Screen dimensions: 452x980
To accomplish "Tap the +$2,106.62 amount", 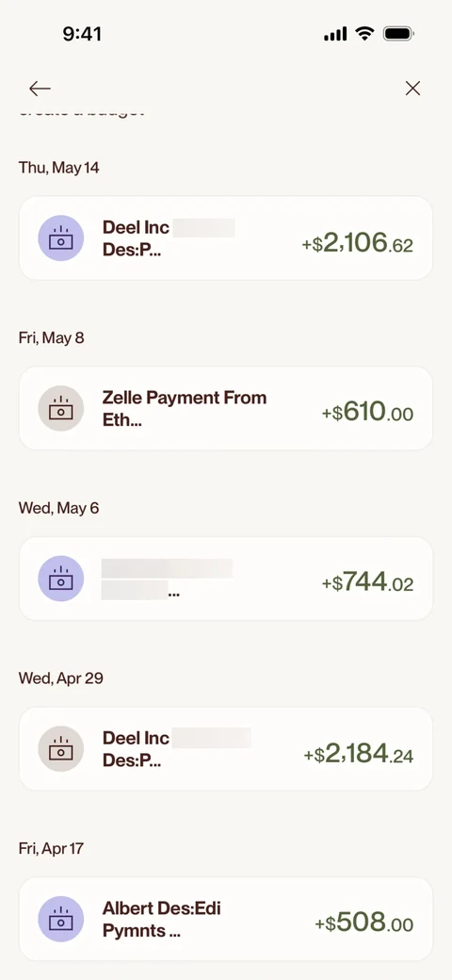I will point(358,242).
